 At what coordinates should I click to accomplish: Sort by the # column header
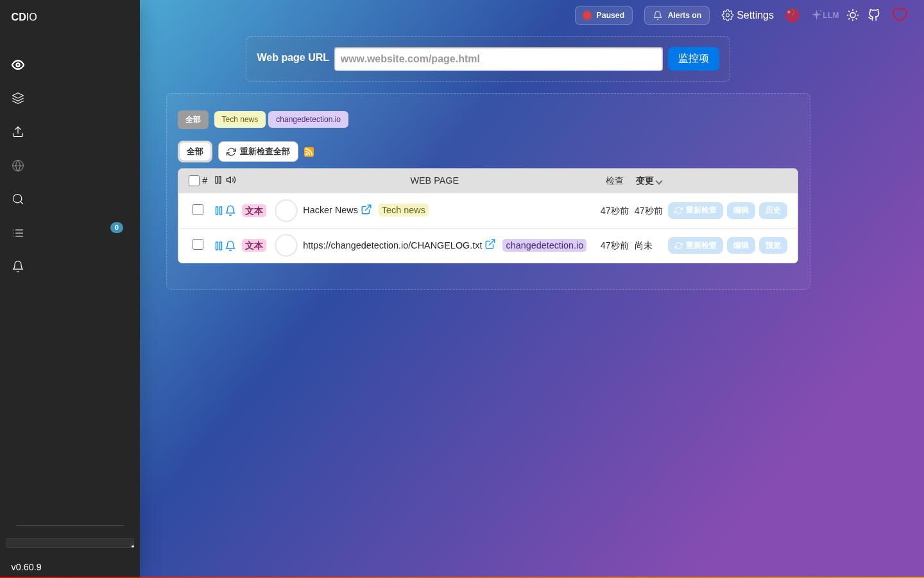pos(205,180)
